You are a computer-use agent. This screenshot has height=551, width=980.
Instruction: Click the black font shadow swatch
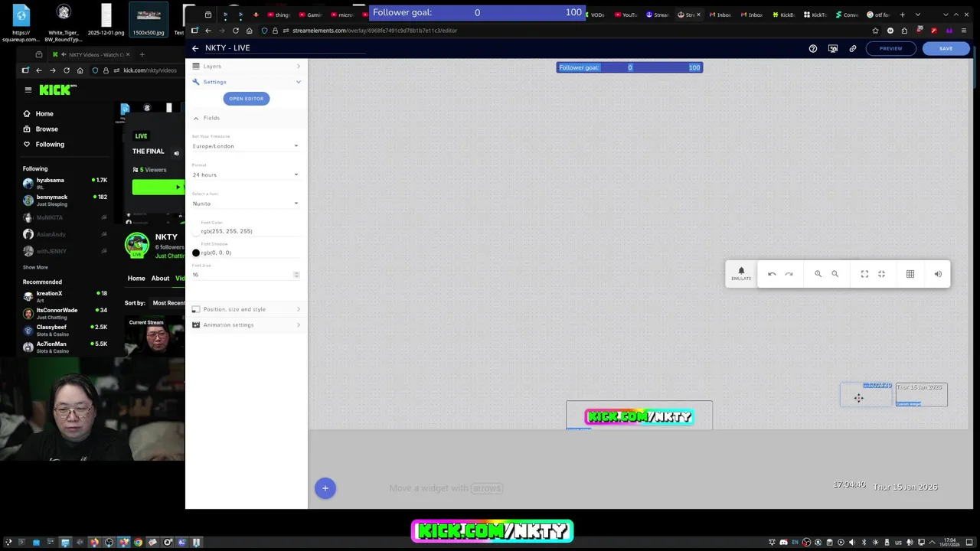[x=196, y=253]
